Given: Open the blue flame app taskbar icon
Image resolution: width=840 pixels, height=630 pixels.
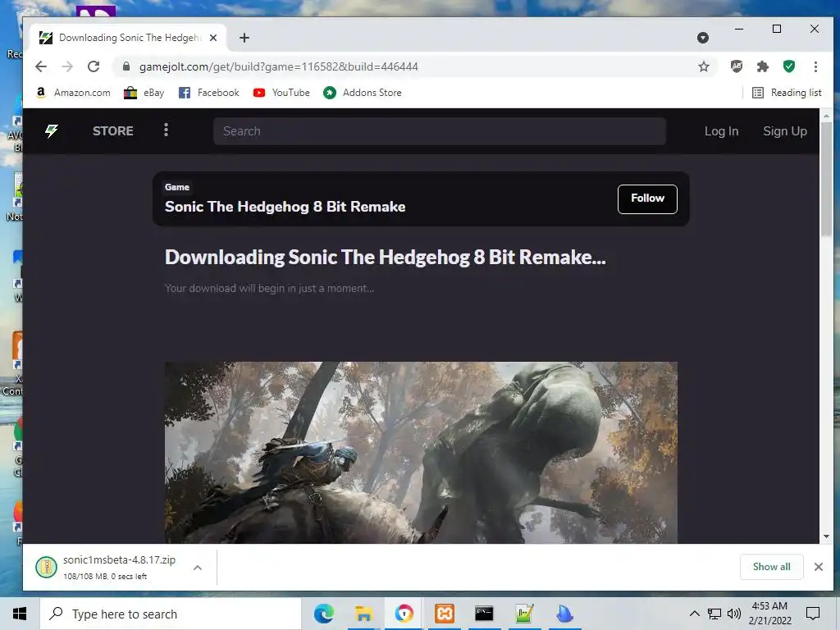Looking at the screenshot, I should click(x=564, y=614).
